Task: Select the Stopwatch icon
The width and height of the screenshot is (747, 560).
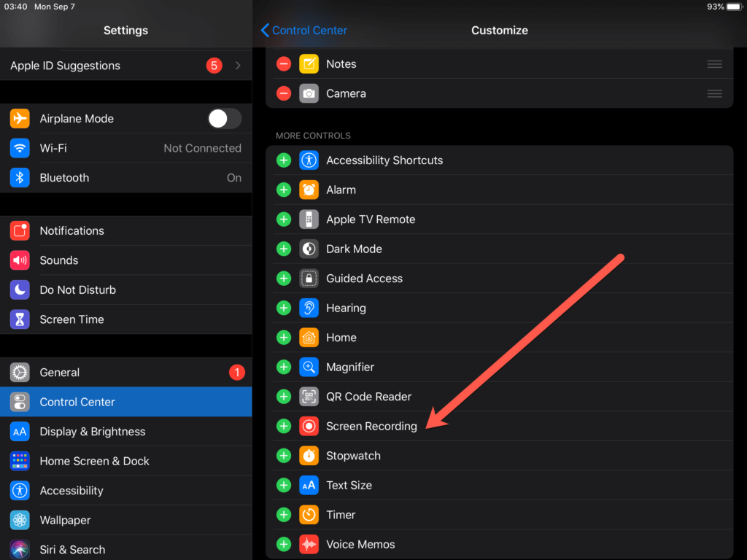Action: pyautogui.click(x=309, y=456)
